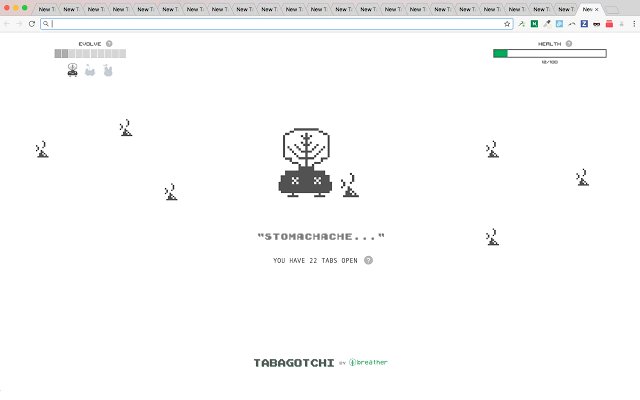Open the eyedropper color picker extension
This screenshot has height=400, width=640.
point(547,24)
